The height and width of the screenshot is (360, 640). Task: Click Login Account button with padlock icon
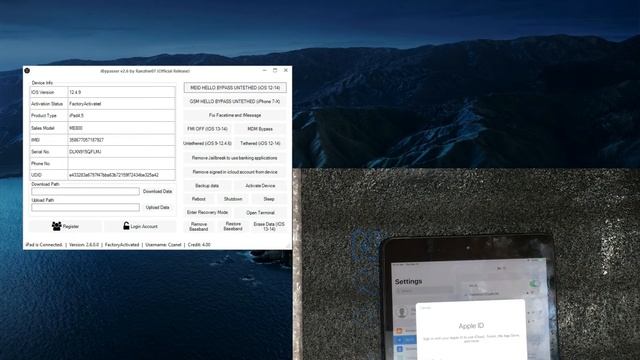[x=140, y=226]
